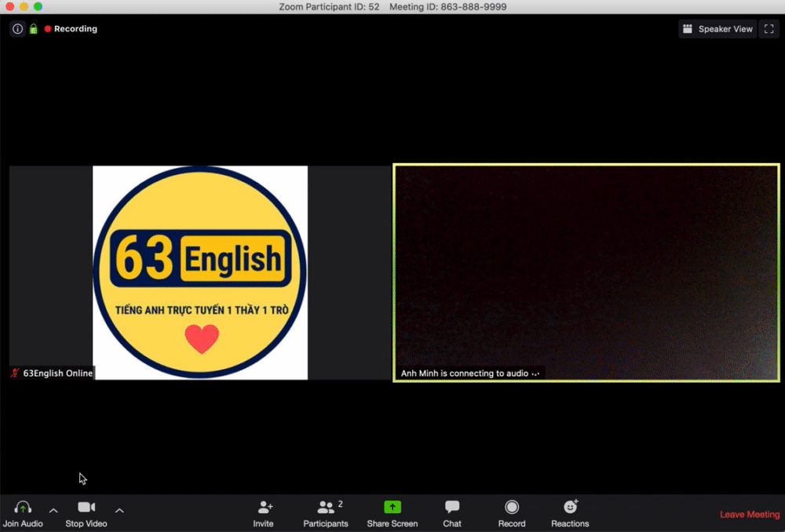The width and height of the screenshot is (785, 532).
Task: Expand audio options arrow next to Join Audio
Action: pyautogui.click(x=53, y=511)
